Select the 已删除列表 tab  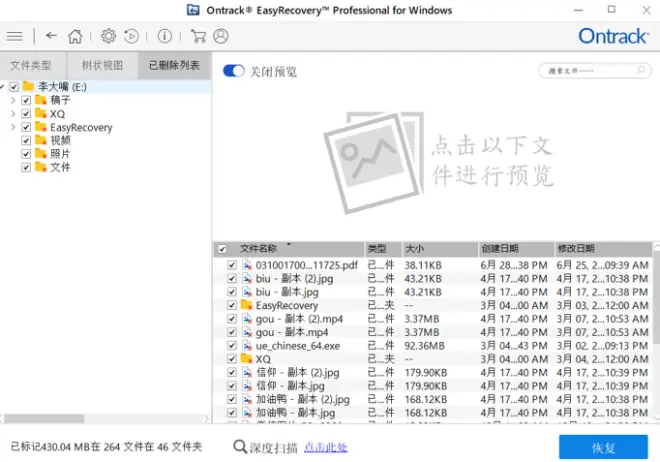click(174, 65)
